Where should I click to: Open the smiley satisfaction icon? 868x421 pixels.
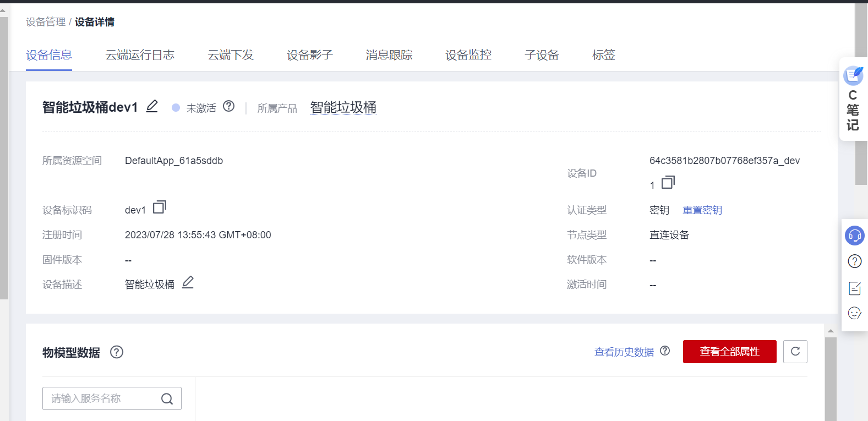click(855, 313)
